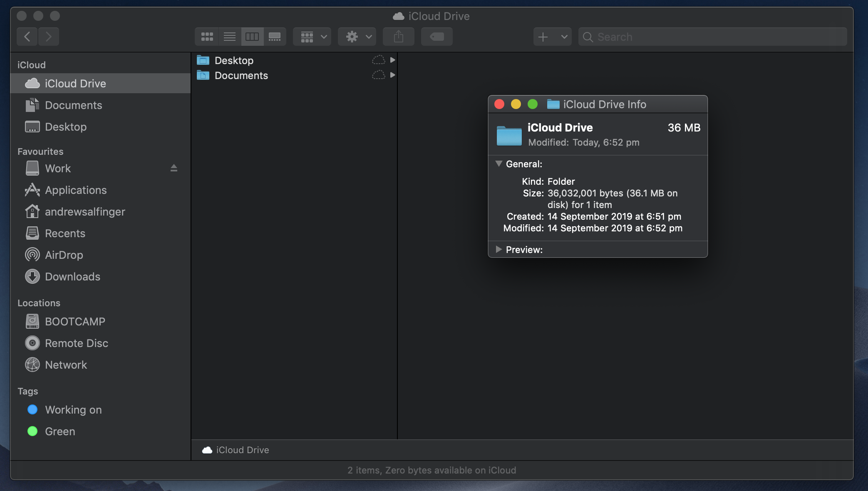Click the Share toolbar button

click(x=399, y=37)
